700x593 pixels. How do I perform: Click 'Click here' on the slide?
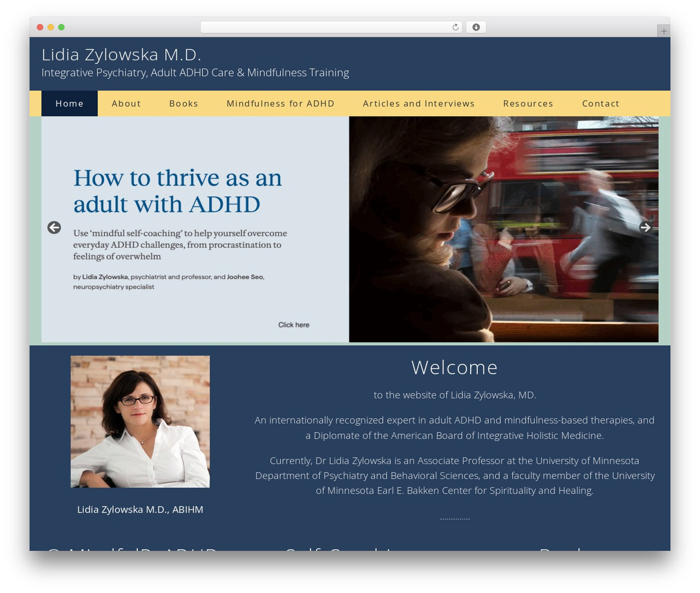tap(294, 325)
